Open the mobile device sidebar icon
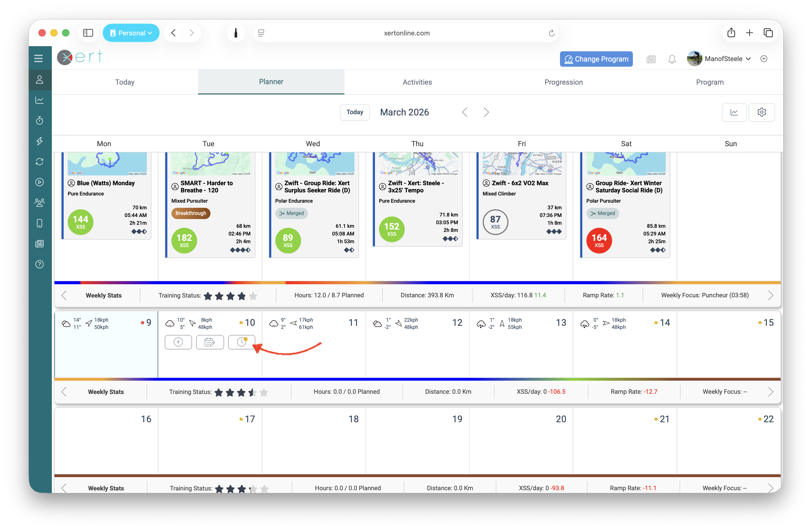 tap(40, 223)
